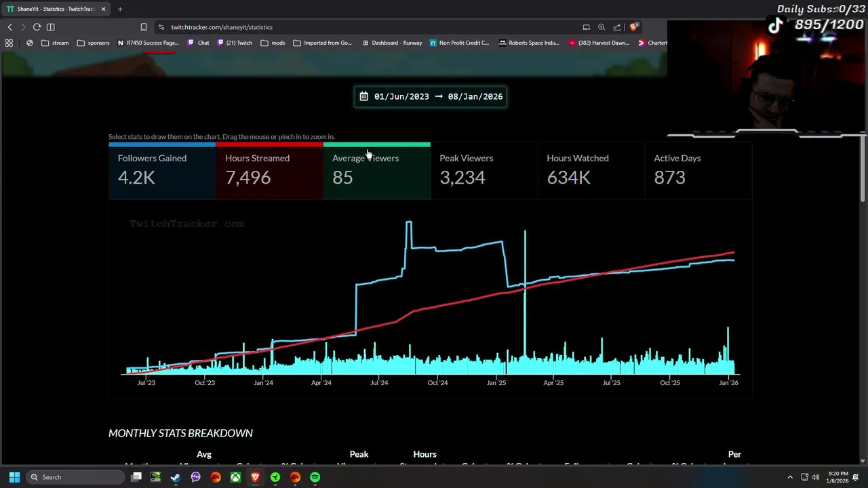
Task: Switch to Brave browser on taskbar
Action: pos(256,477)
